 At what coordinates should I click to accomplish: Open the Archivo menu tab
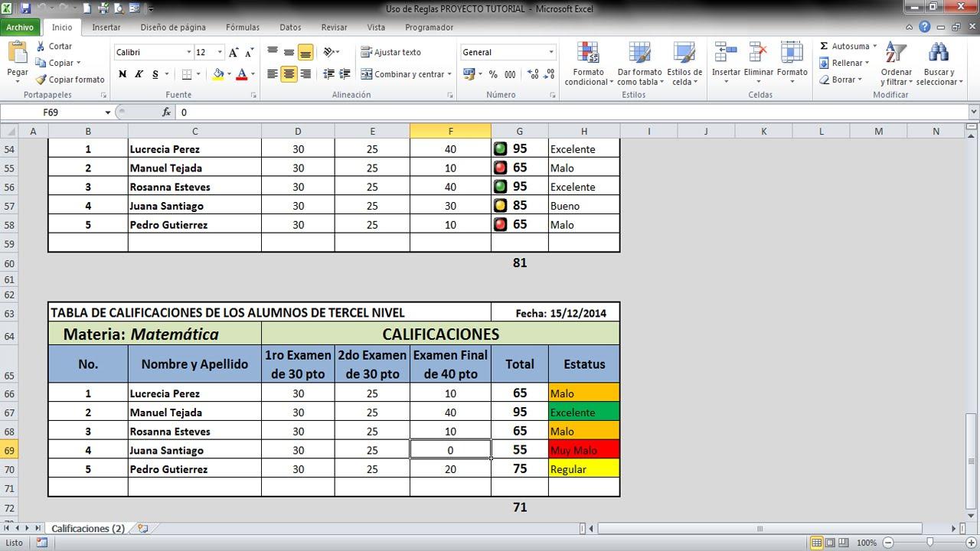[20, 28]
